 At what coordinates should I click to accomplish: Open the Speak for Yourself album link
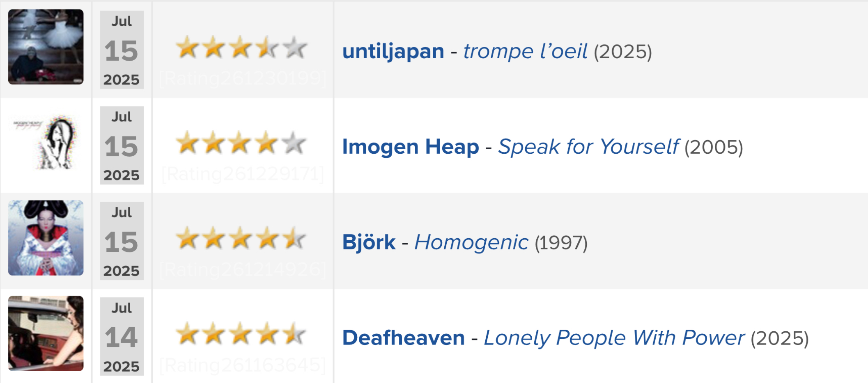click(x=588, y=147)
